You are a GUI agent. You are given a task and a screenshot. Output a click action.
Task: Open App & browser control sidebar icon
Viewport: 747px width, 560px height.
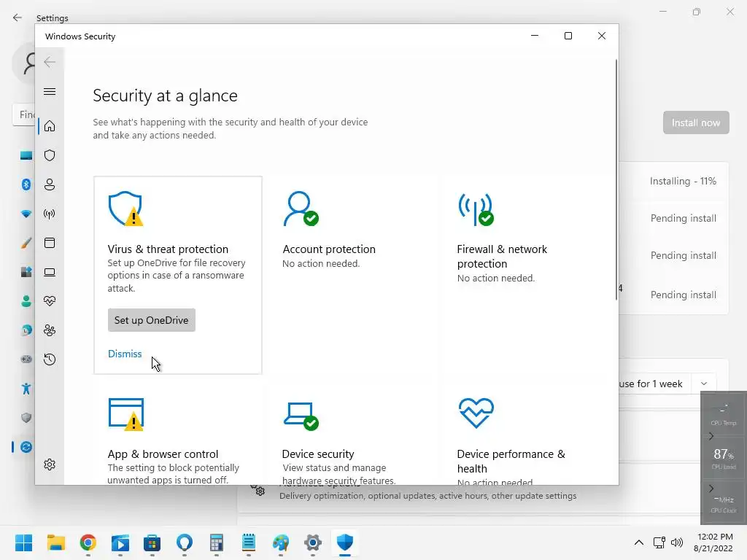coord(50,243)
